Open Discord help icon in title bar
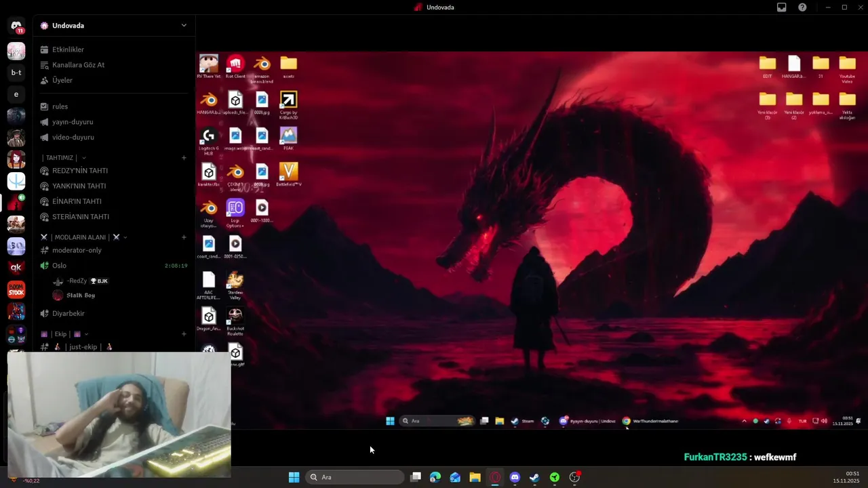868x488 pixels. [x=803, y=7]
